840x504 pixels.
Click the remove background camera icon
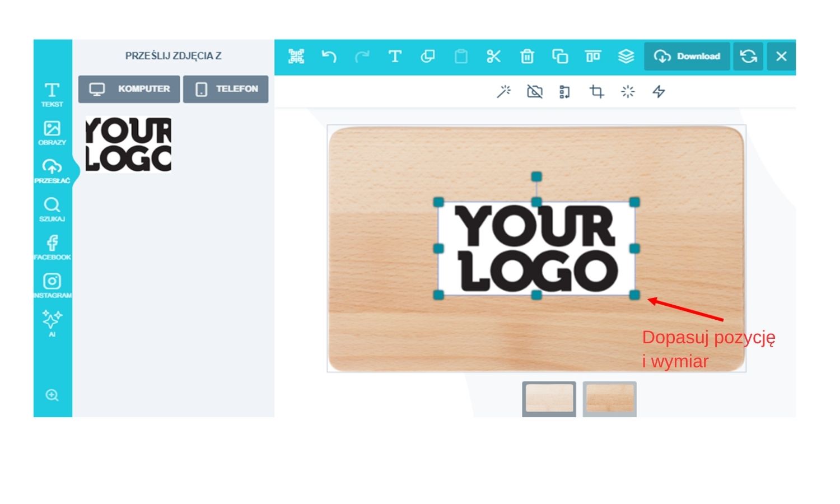tap(535, 92)
